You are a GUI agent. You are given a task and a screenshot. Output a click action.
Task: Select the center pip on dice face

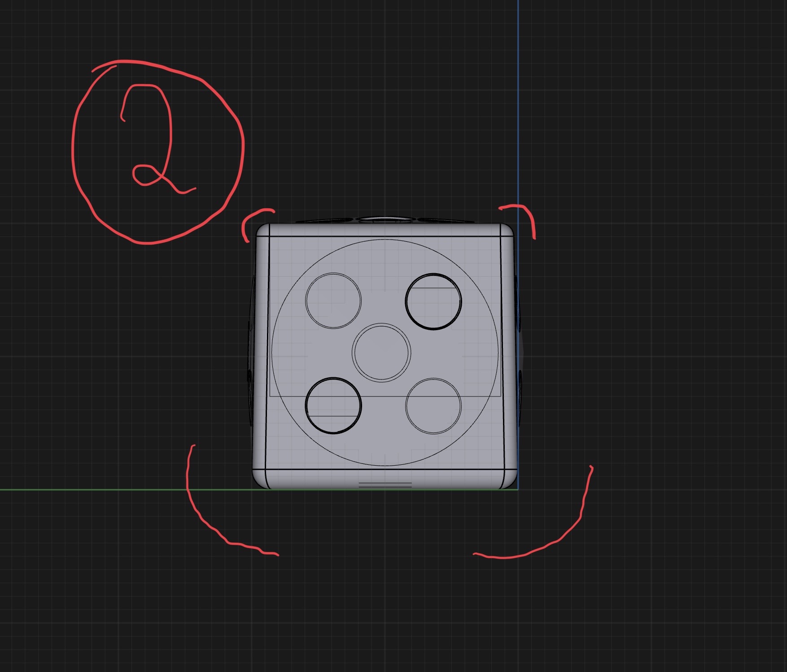381,353
